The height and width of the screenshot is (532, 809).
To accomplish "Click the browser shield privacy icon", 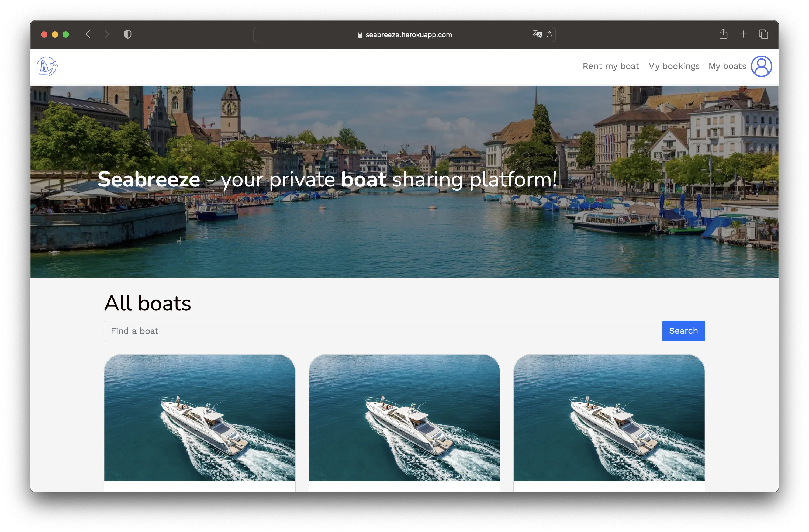I will click(x=128, y=34).
